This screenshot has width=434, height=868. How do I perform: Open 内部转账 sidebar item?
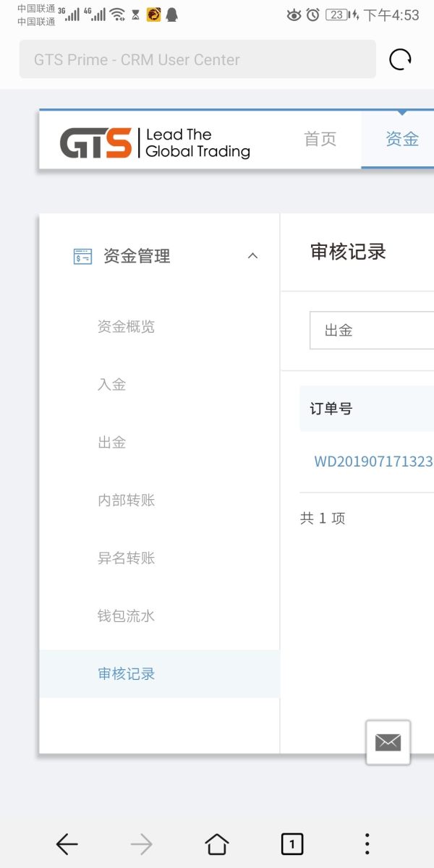point(126,501)
